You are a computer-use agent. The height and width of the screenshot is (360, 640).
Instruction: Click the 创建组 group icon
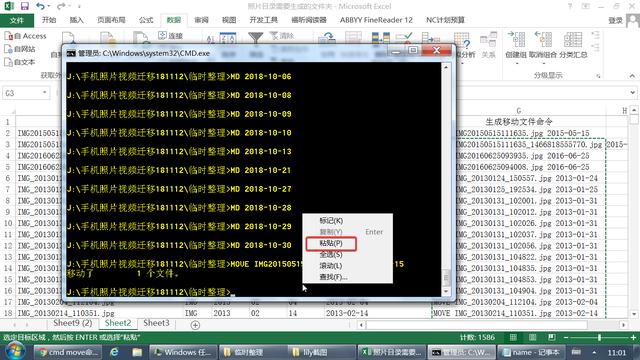tap(516, 40)
